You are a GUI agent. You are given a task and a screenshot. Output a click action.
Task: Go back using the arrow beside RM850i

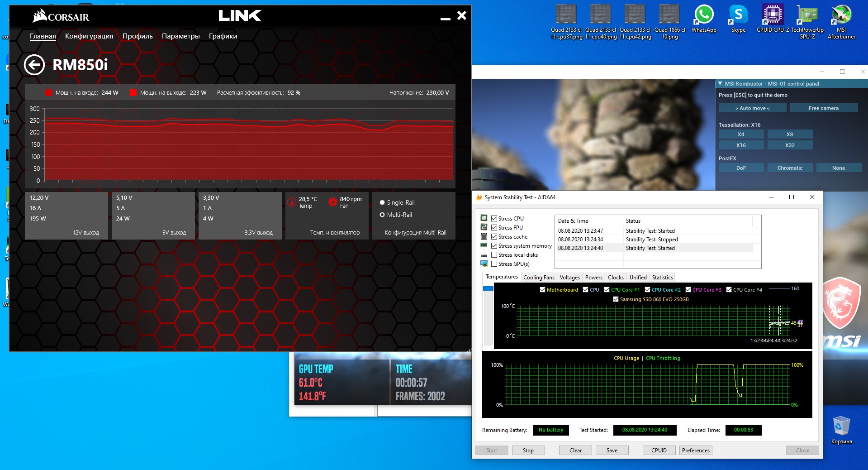click(34, 65)
